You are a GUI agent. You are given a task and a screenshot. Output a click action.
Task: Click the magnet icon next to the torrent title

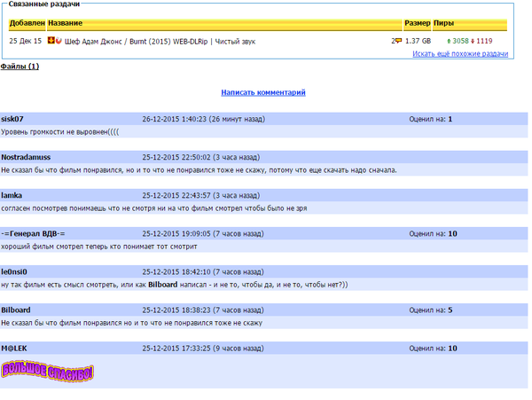coord(59,41)
